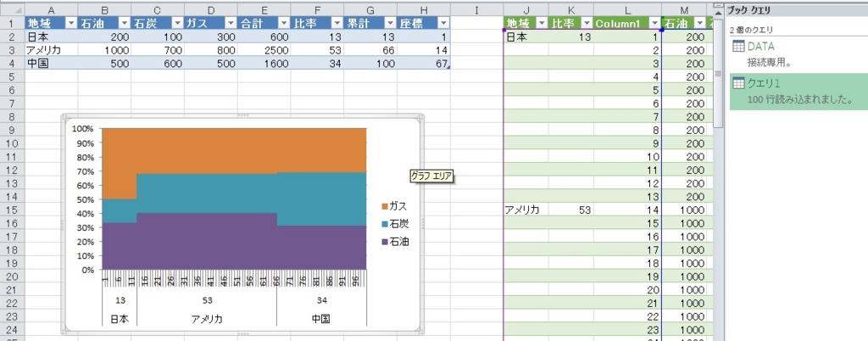
Task: Click cell D2 with value 300
Action: coord(211,36)
